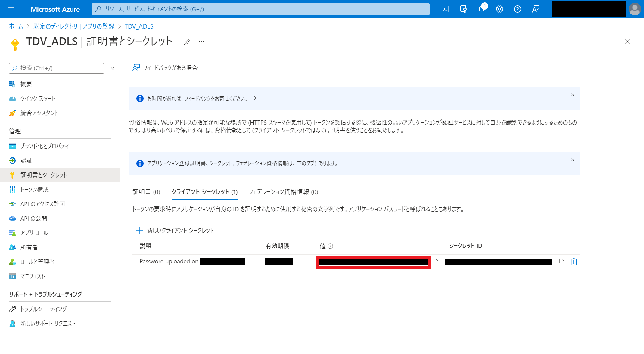Screen dimensions: 644x354
Task: Open Cloud Shell from the top bar
Action: (x=445, y=9)
